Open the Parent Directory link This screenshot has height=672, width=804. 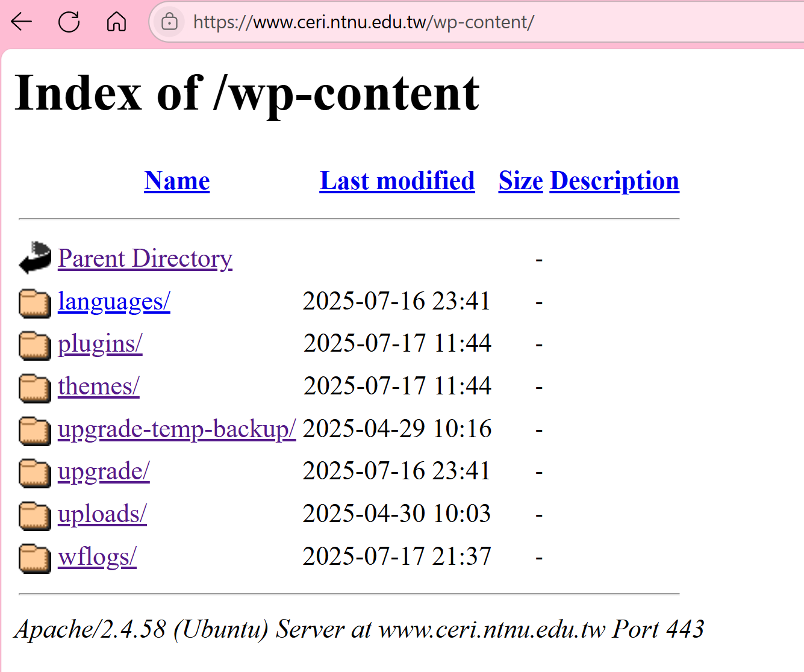145,259
